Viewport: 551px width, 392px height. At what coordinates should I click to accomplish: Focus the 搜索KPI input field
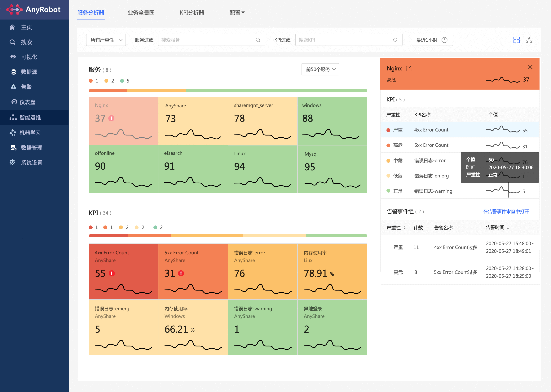click(x=349, y=40)
